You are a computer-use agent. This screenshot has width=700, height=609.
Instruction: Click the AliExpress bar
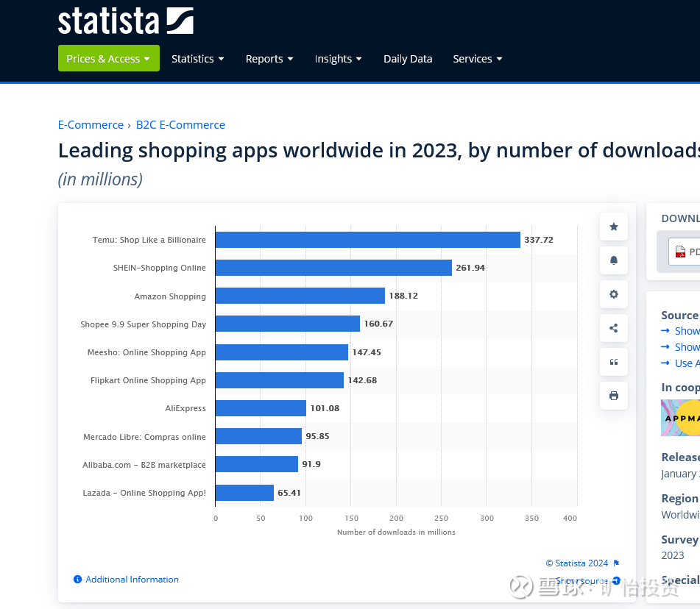[x=261, y=408]
